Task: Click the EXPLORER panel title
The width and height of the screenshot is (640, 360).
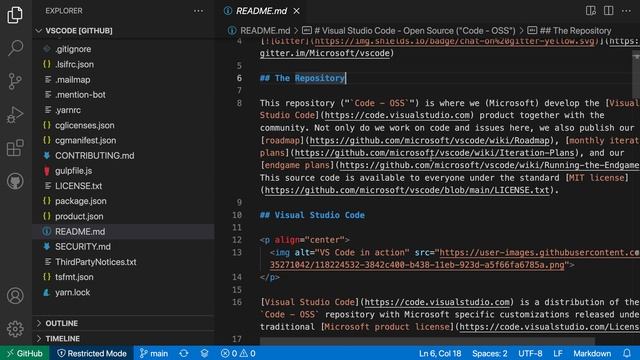Action: pos(64,11)
